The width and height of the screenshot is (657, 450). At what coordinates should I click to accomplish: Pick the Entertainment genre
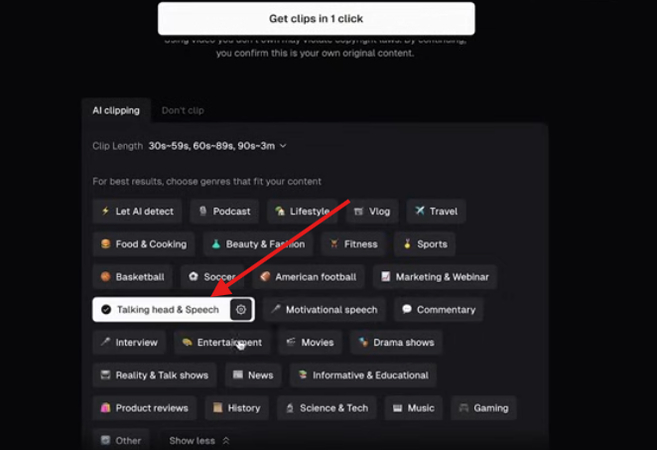click(222, 342)
